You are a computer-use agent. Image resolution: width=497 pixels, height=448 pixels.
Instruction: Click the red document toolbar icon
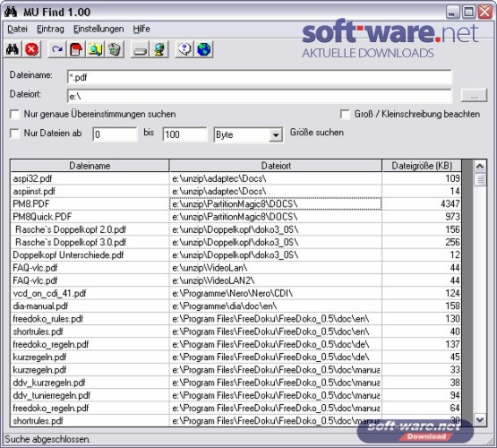76,49
